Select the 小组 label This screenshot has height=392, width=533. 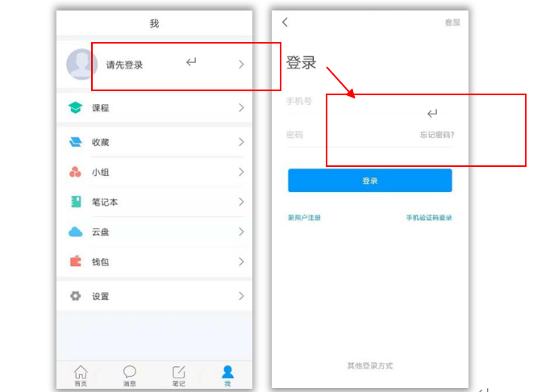click(x=100, y=173)
